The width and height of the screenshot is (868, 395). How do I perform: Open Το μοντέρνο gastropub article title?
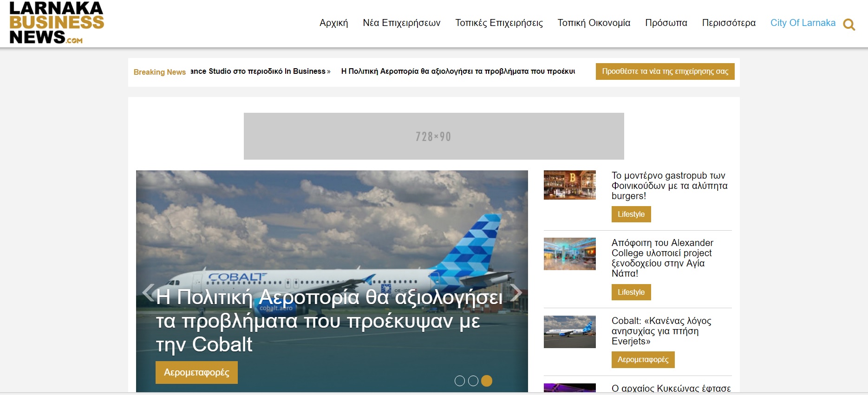pos(669,186)
